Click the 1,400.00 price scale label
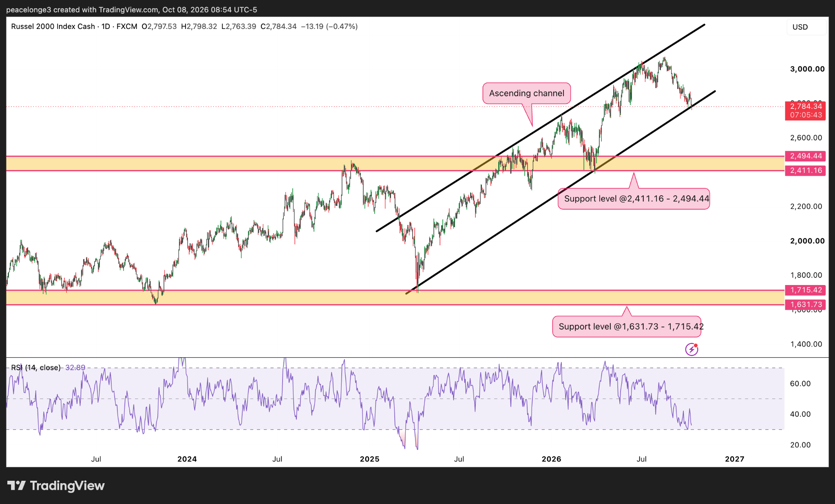The height and width of the screenshot is (504, 835). pyautogui.click(x=806, y=344)
